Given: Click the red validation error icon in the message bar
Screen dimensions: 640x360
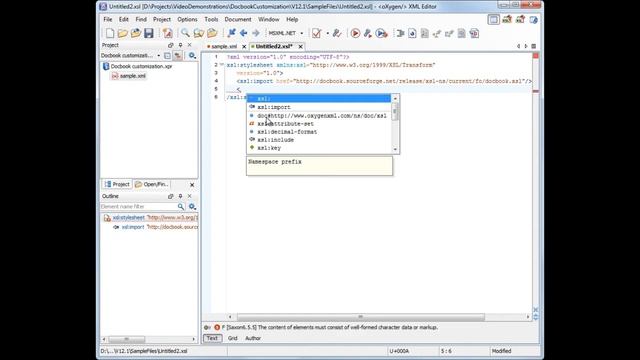Looking at the screenshot, I should pos(217,327).
